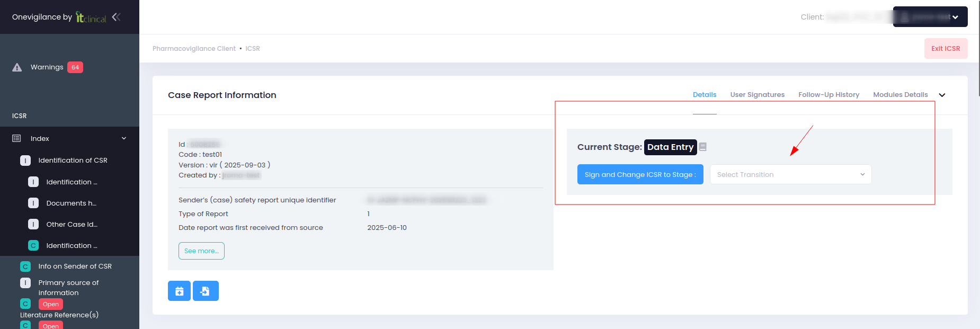The image size is (980, 329).
Task: Open the user account dropdown
Action: (x=930, y=17)
